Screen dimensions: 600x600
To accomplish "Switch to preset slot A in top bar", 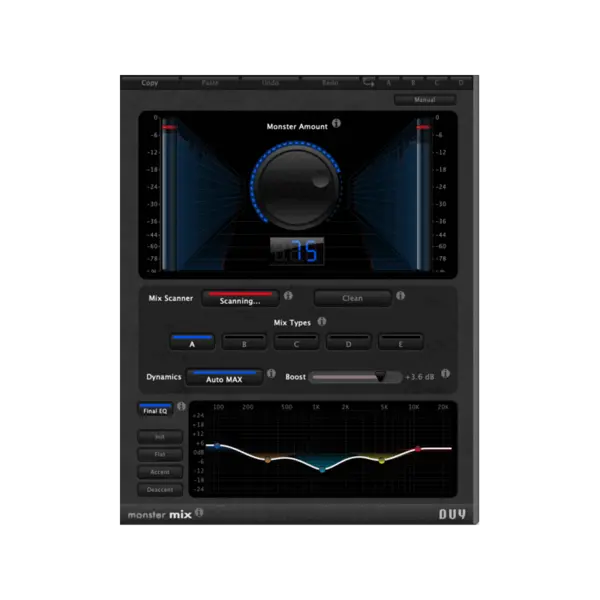I will click(x=388, y=83).
